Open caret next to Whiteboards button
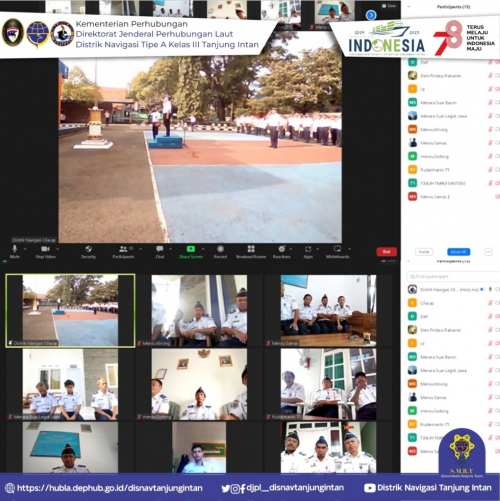The width and height of the screenshot is (500, 501). coord(350,249)
